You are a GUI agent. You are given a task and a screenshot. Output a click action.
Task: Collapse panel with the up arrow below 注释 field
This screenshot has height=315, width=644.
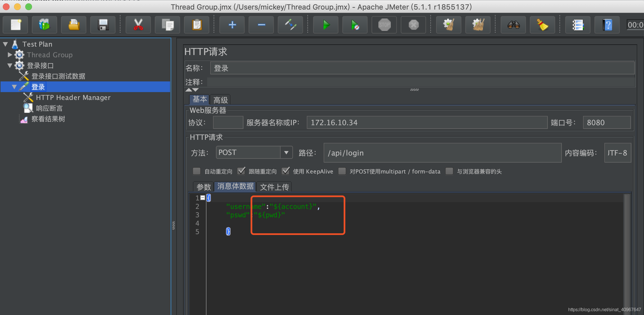pos(188,90)
